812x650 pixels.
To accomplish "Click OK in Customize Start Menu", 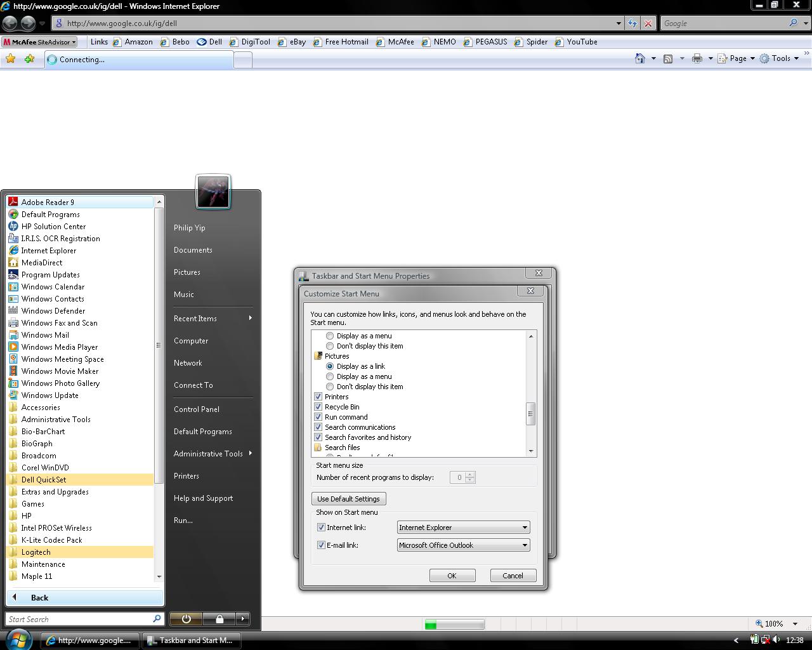I will [x=452, y=576].
